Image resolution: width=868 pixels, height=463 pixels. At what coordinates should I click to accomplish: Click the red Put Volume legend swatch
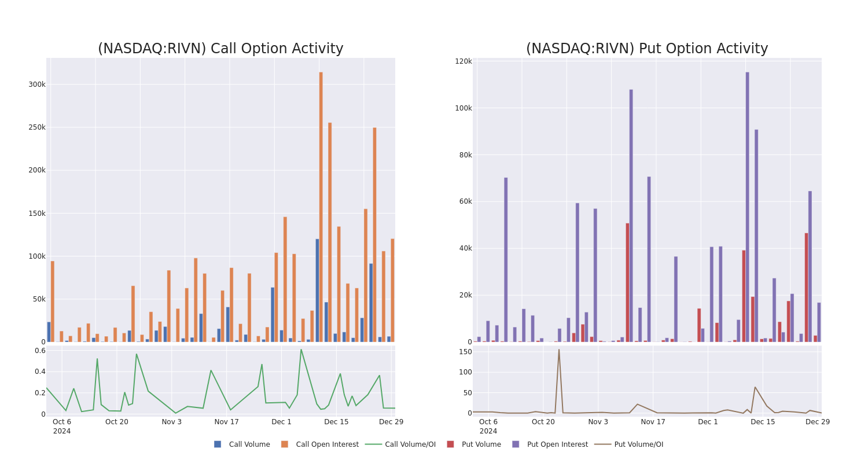coord(450,444)
